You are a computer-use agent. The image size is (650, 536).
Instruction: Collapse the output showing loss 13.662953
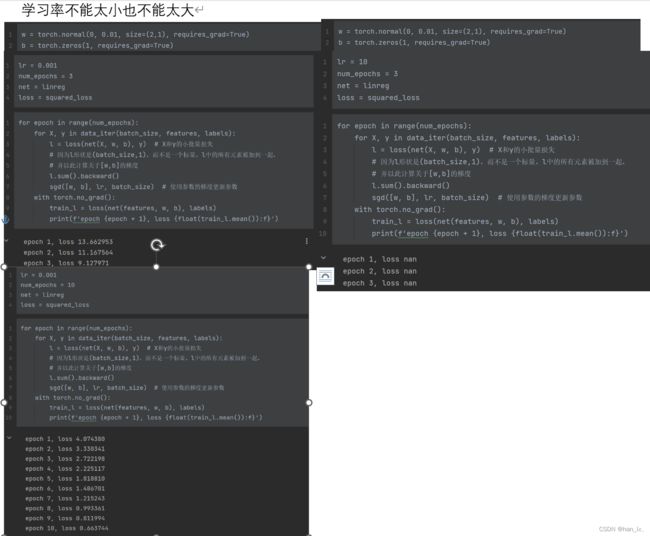7,240
